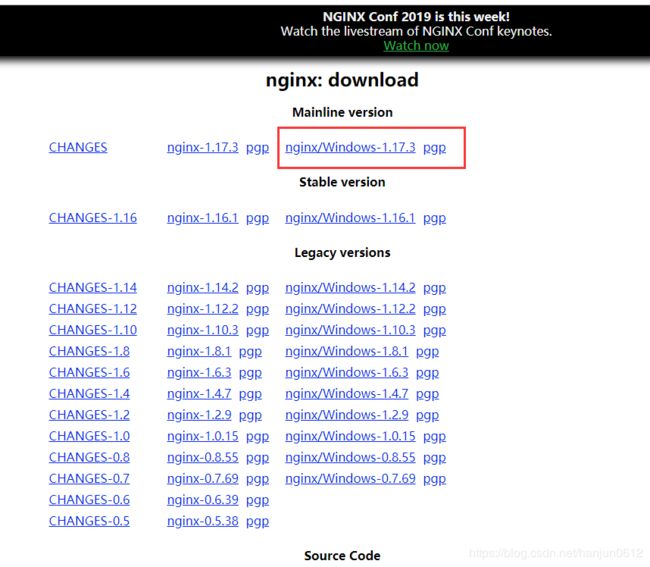
Task: Open pgp signature next to nginx-1.10.3
Action: (257, 331)
